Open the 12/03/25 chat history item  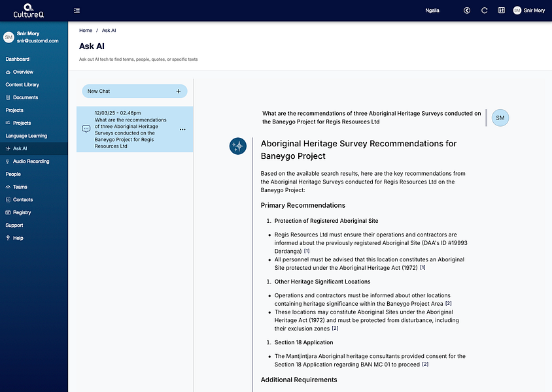[135, 129]
